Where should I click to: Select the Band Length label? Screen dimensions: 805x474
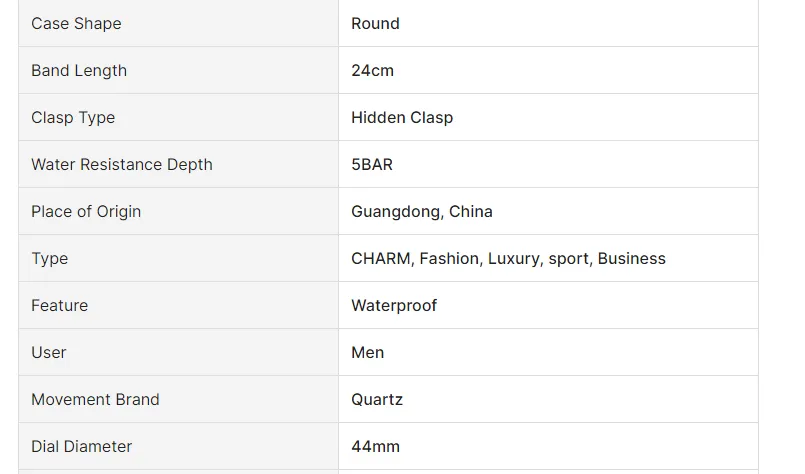(79, 70)
